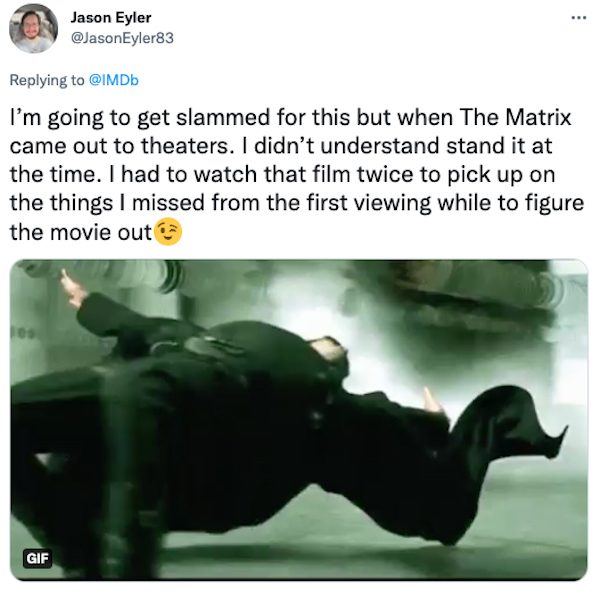
Task: Click "the movie out" text line
Action: 81,232
